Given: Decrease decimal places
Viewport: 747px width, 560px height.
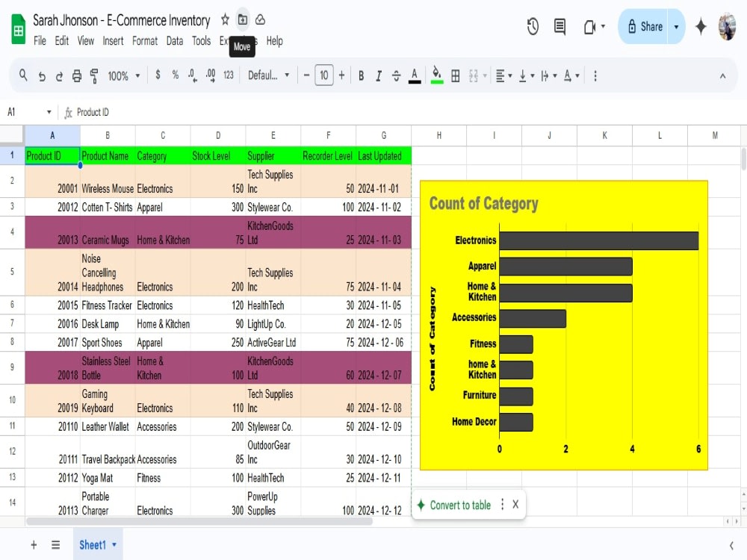Looking at the screenshot, I should click(193, 75).
